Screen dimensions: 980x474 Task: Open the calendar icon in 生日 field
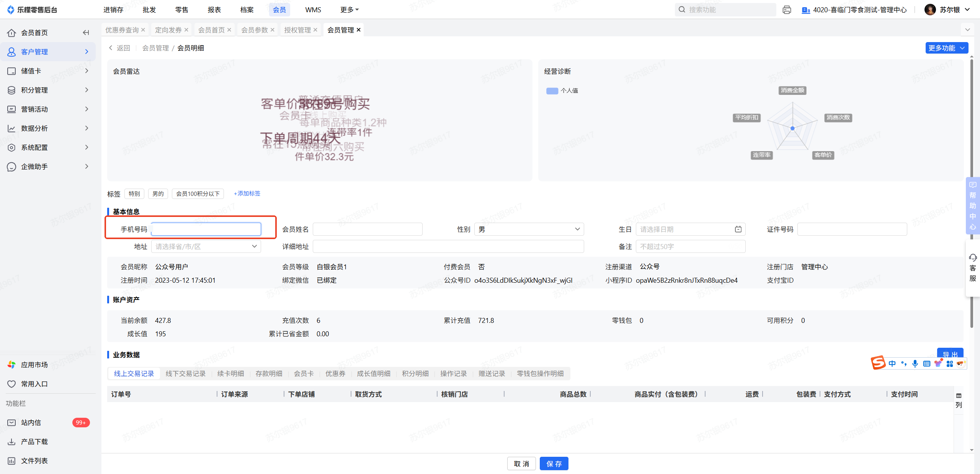pyautogui.click(x=738, y=229)
